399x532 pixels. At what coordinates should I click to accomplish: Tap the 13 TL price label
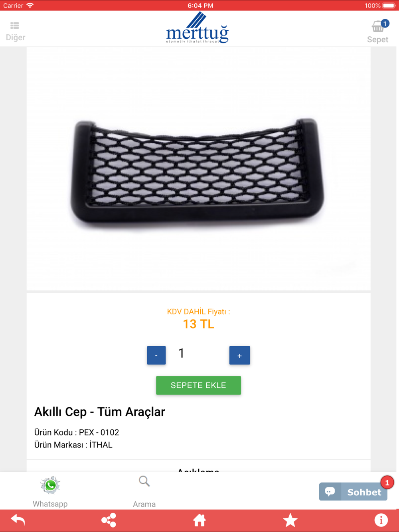(198, 324)
